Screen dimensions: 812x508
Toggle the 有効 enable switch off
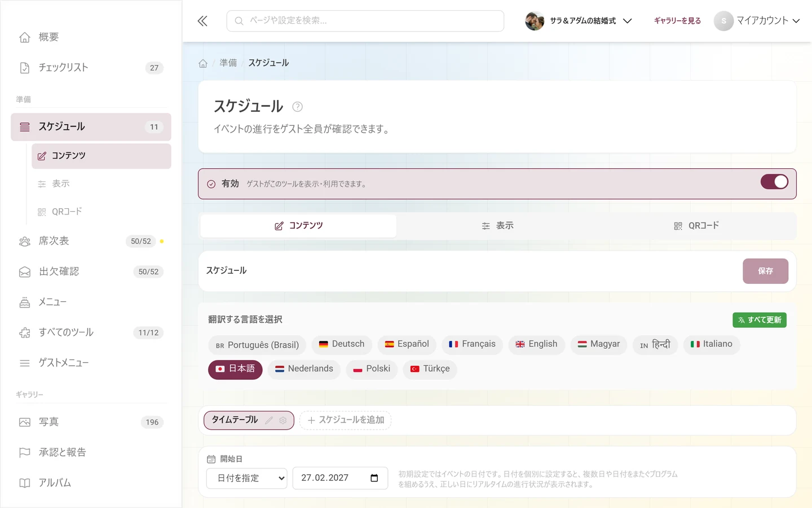click(774, 182)
